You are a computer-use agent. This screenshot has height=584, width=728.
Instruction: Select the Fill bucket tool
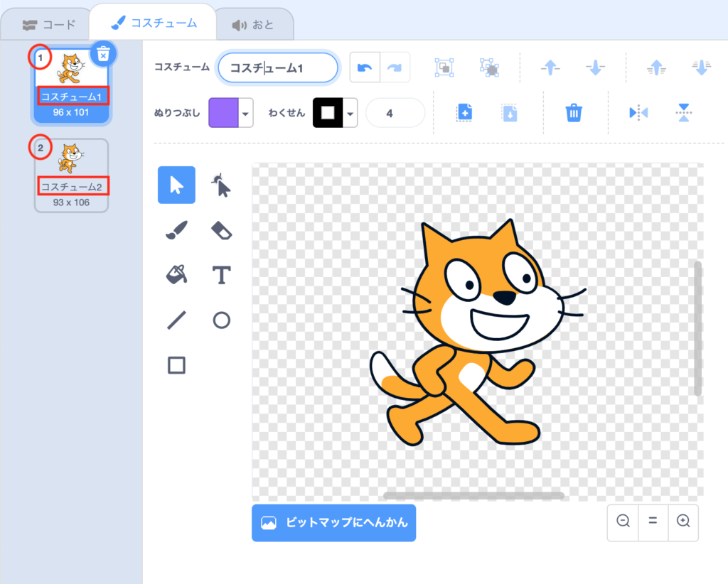pos(176,275)
